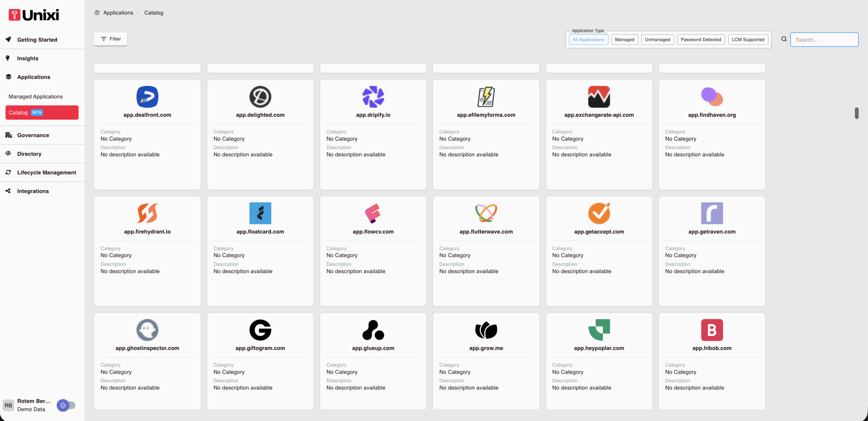The image size is (868, 421).
Task: Click the vertical scrollbar thumb
Action: click(x=857, y=113)
